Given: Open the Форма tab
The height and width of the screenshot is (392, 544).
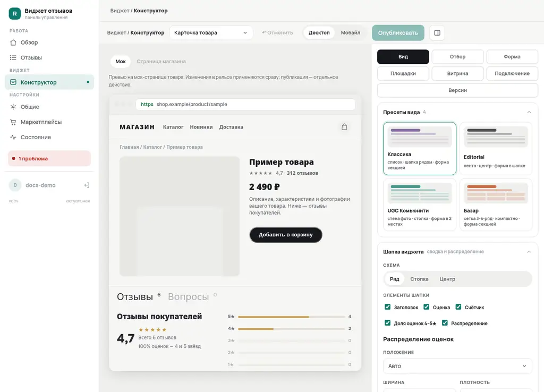Looking at the screenshot, I should [x=512, y=56].
